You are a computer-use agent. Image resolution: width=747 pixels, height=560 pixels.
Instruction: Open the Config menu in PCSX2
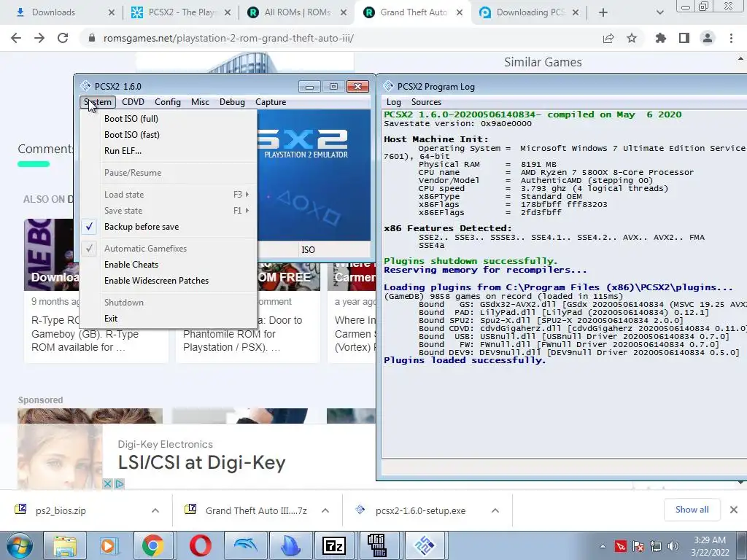click(168, 102)
